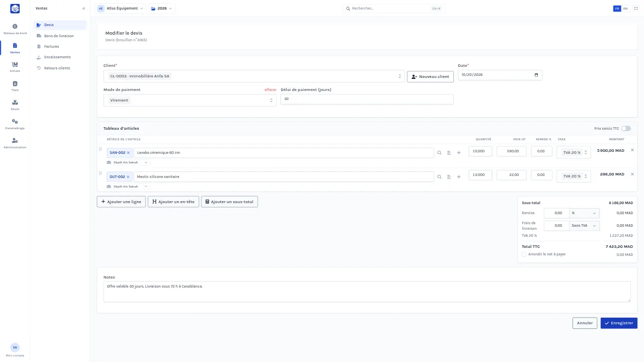This screenshot has width=644, height=362.
Task: Click the plus icon on Mastic silicone line
Action: click(458, 177)
